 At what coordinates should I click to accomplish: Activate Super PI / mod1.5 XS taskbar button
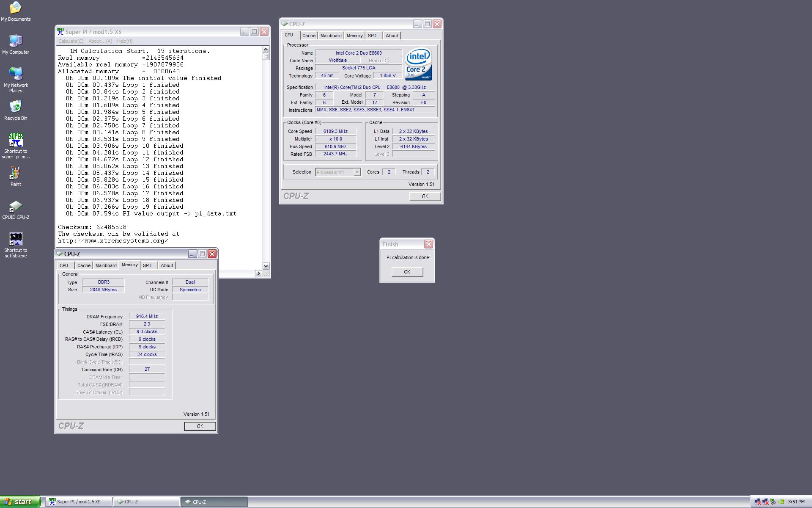pyautogui.click(x=79, y=502)
